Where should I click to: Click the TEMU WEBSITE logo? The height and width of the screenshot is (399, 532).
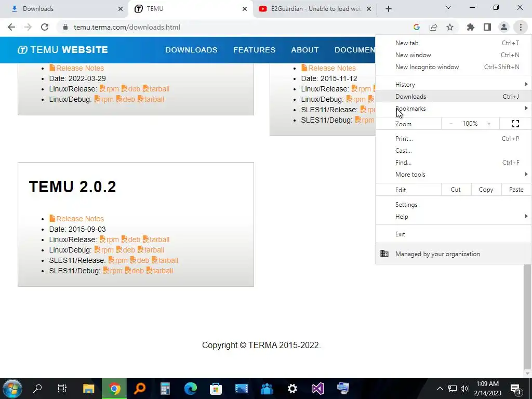click(62, 50)
